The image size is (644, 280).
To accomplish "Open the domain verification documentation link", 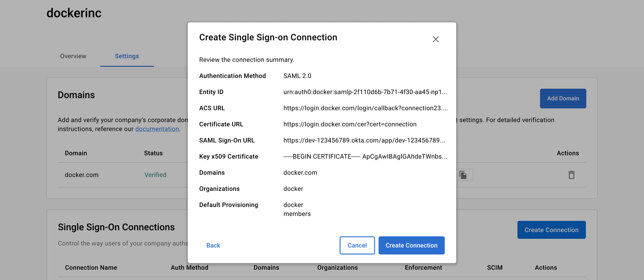I will pos(157,129).
